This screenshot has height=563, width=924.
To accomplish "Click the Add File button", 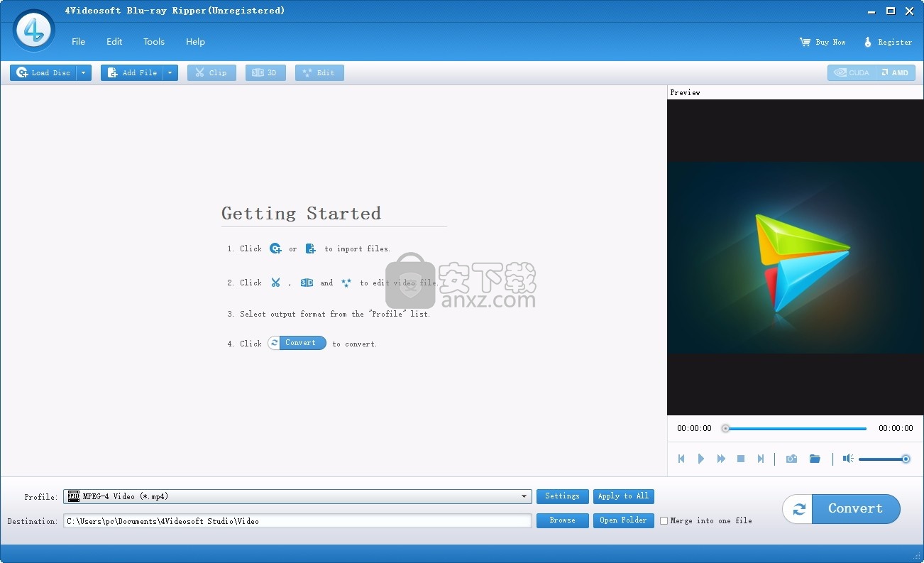I will [x=132, y=72].
